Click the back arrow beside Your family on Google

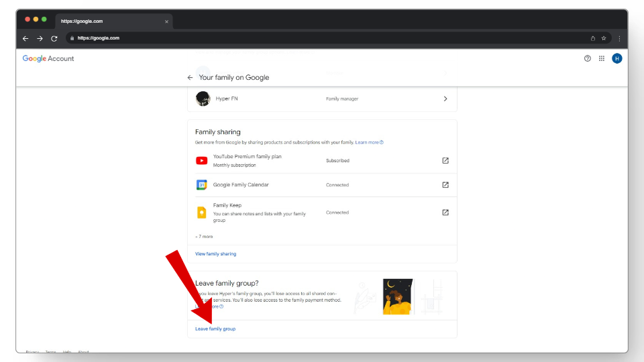190,77
